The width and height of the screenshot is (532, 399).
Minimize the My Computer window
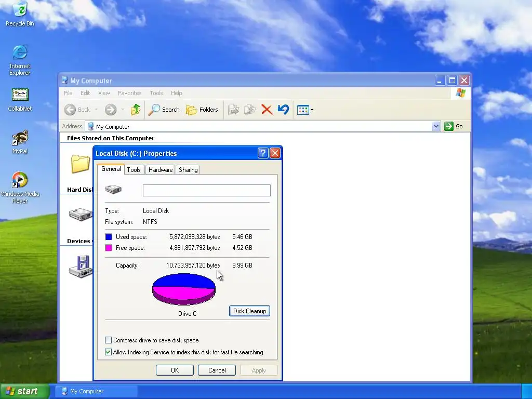click(440, 81)
